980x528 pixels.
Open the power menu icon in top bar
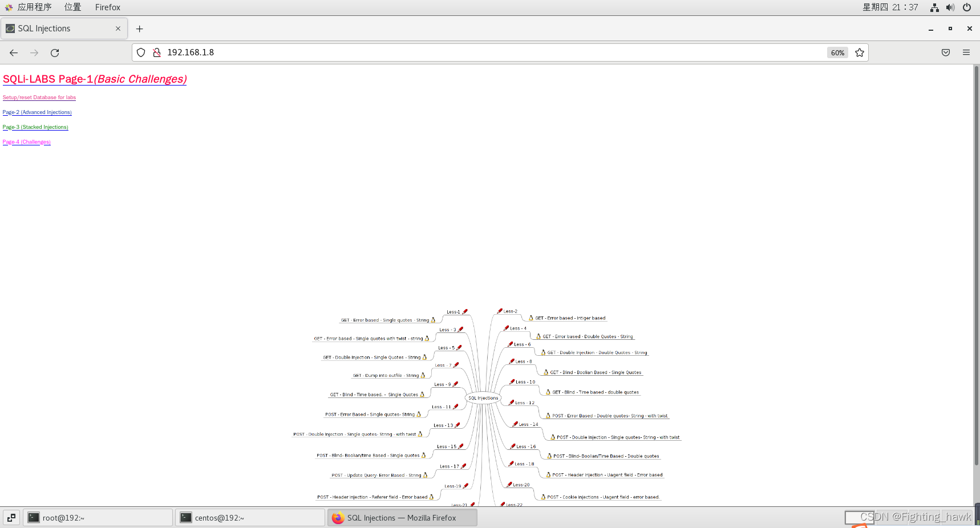967,7
